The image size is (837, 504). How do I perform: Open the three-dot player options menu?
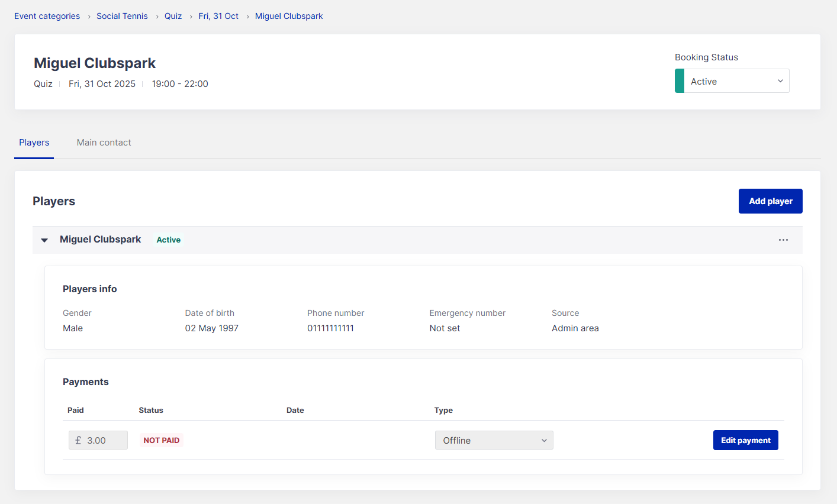click(783, 240)
